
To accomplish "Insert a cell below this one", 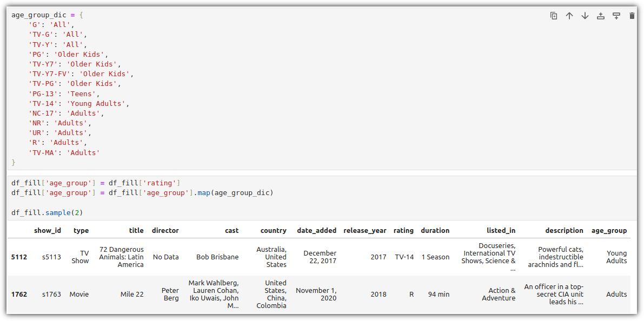I will tap(616, 16).
